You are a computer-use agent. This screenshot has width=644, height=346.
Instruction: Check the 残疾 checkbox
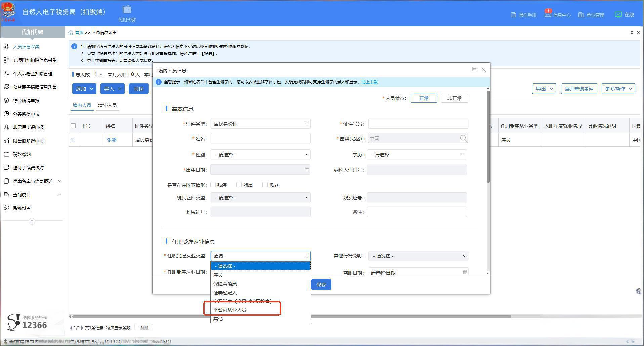(213, 185)
